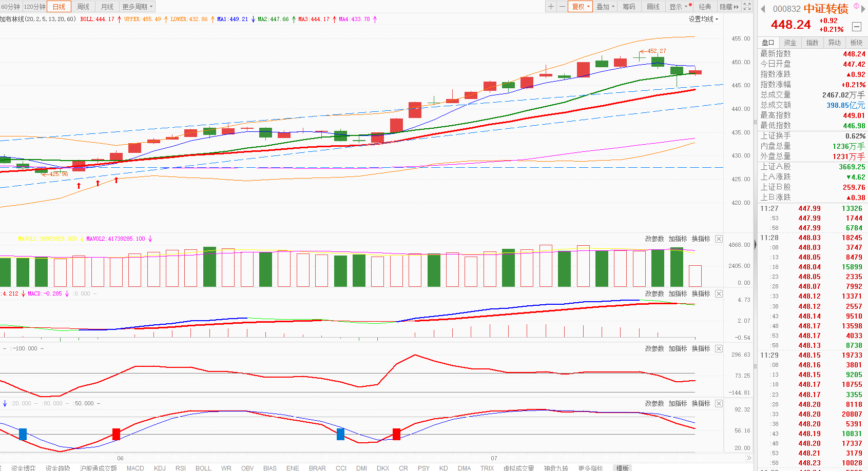The height and width of the screenshot is (471, 868).
Task: Switch to 120分钟 period
Action: [x=35, y=7]
